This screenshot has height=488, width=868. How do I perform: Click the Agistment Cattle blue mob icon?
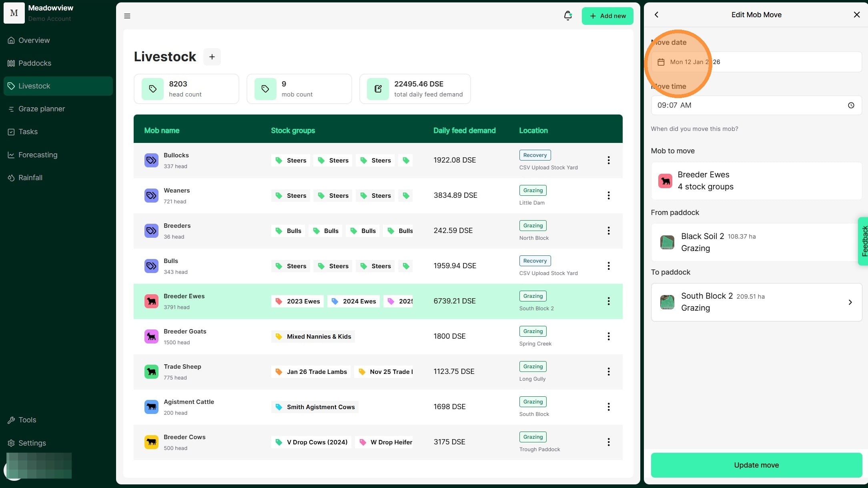(x=151, y=407)
